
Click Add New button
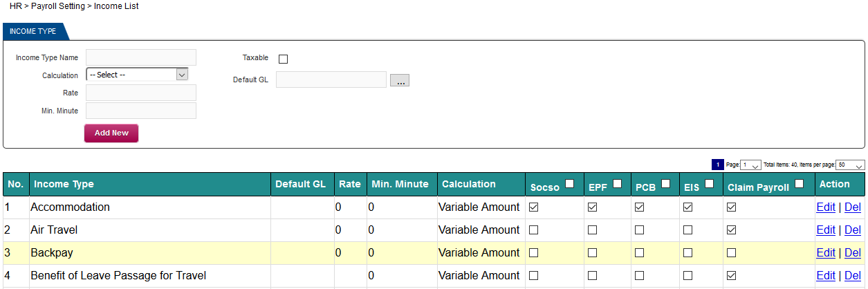point(111,133)
